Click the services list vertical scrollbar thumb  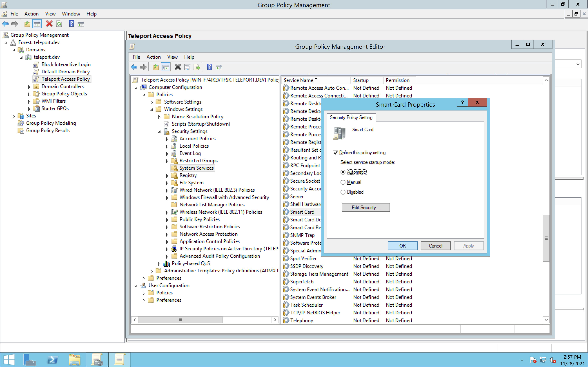tap(546, 238)
